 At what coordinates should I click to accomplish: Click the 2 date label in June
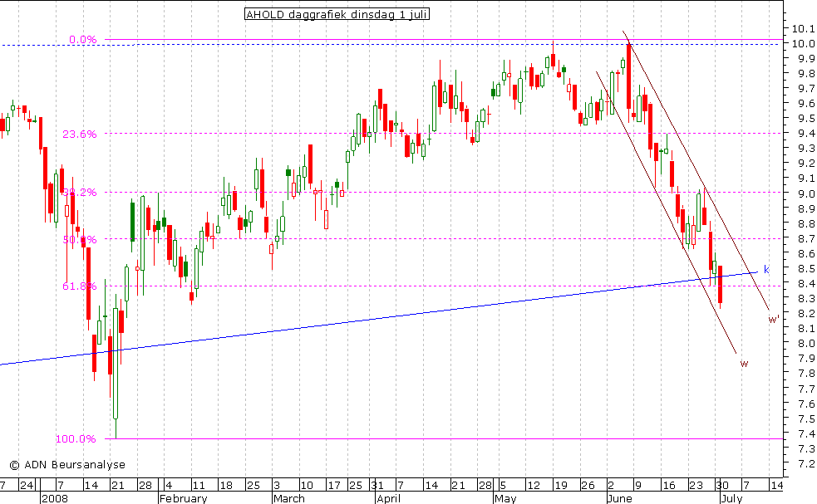point(612,485)
